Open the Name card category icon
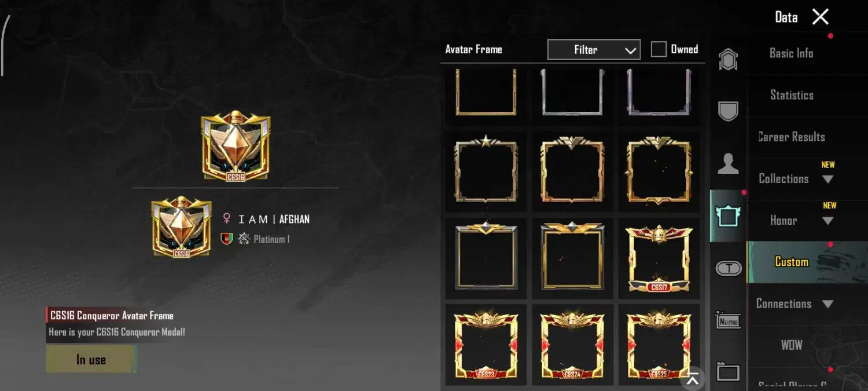868x391 pixels. click(728, 320)
